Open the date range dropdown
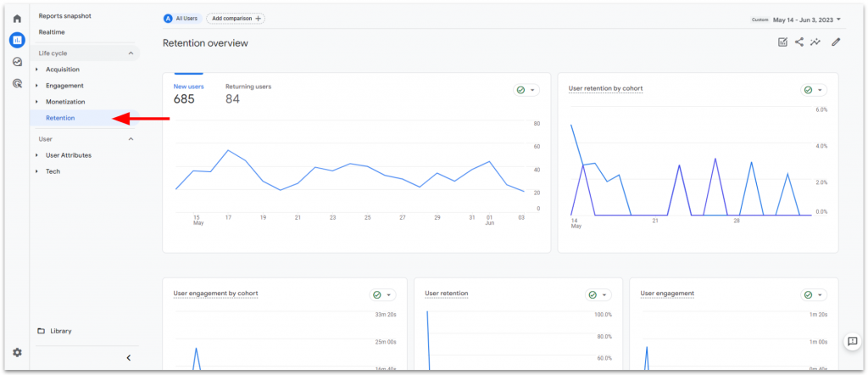 point(806,19)
